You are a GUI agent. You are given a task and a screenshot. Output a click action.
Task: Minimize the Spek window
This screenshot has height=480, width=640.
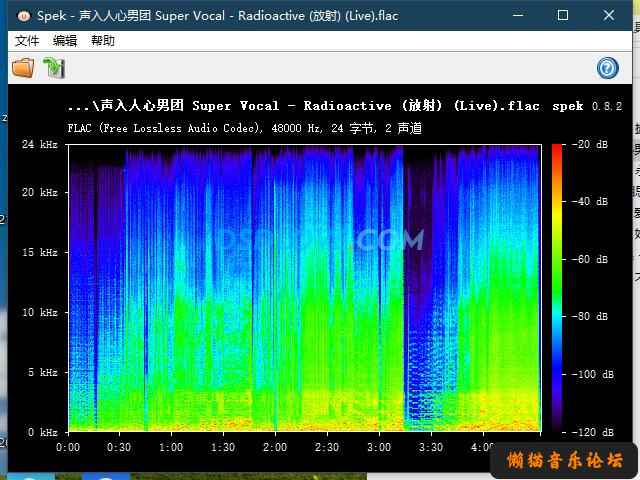(518, 16)
